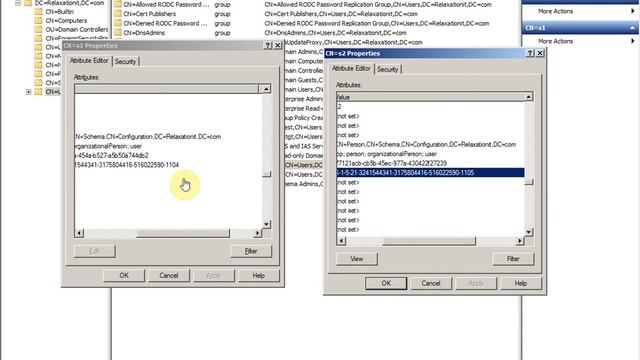Click down scroll arrow of s1 attribute list

(x=266, y=224)
